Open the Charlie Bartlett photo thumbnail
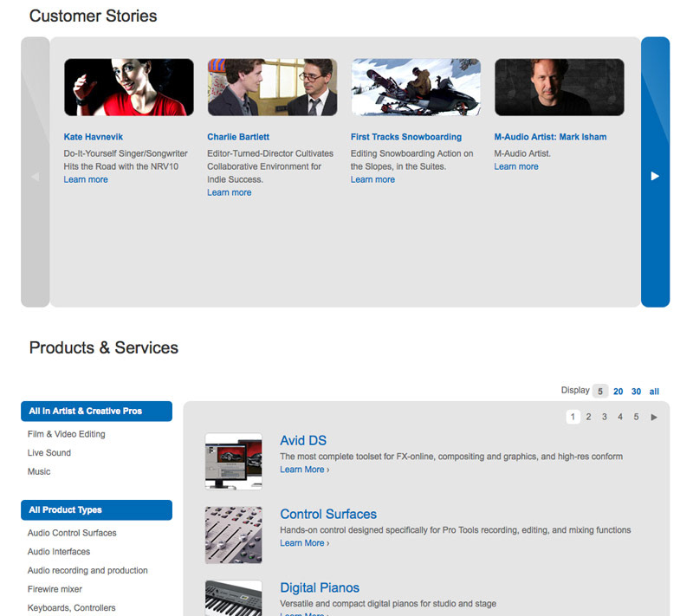This screenshot has width=693, height=616. coord(272,88)
